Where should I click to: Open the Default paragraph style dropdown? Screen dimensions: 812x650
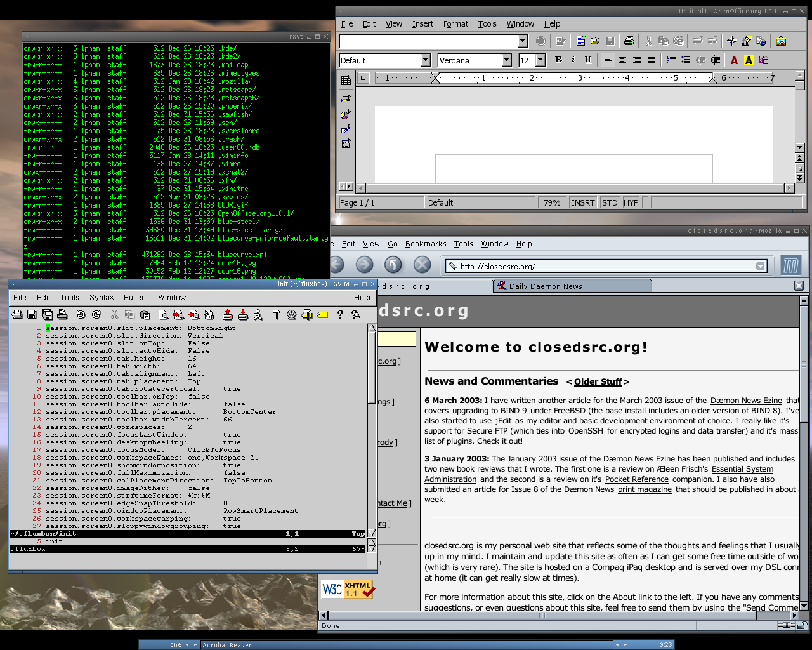[x=426, y=60]
